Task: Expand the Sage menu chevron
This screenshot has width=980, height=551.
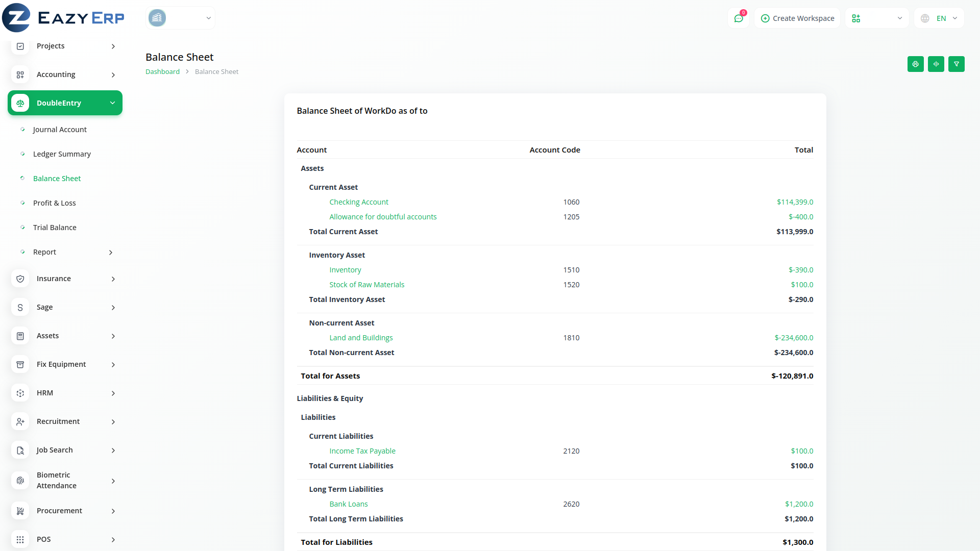Action: tap(113, 308)
